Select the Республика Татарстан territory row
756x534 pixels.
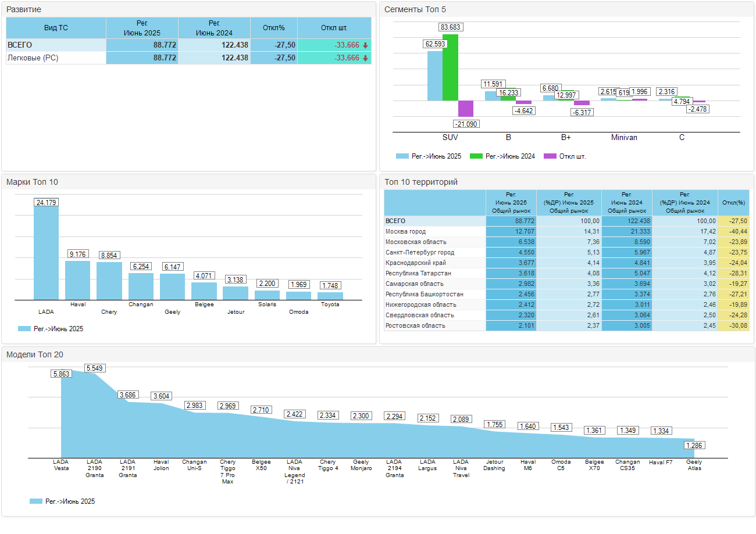click(566, 273)
